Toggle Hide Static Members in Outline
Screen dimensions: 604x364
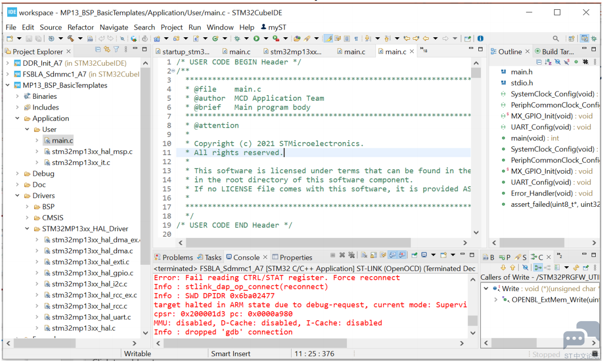tap(567, 62)
